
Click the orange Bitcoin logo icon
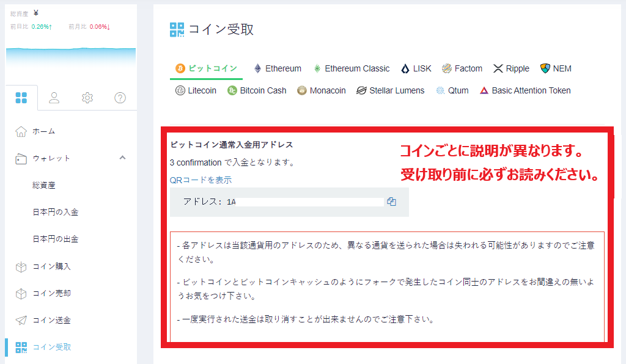pyautogui.click(x=180, y=68)
